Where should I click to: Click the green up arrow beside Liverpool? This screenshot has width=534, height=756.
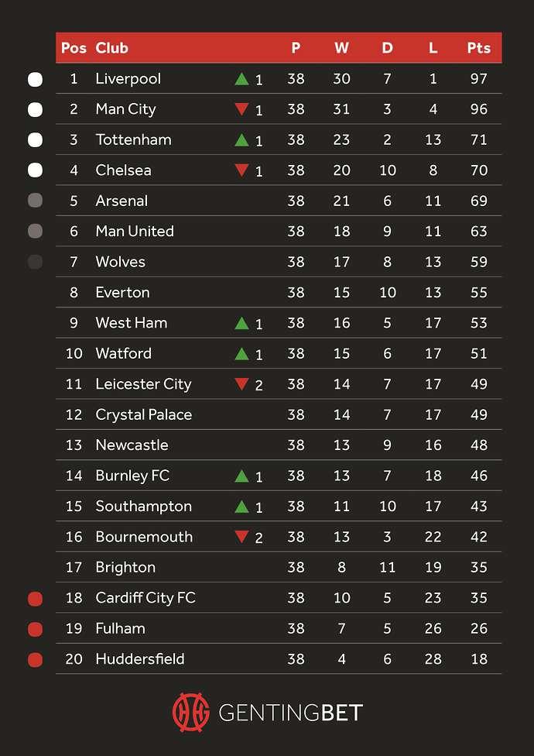click(x=241, y=79)
